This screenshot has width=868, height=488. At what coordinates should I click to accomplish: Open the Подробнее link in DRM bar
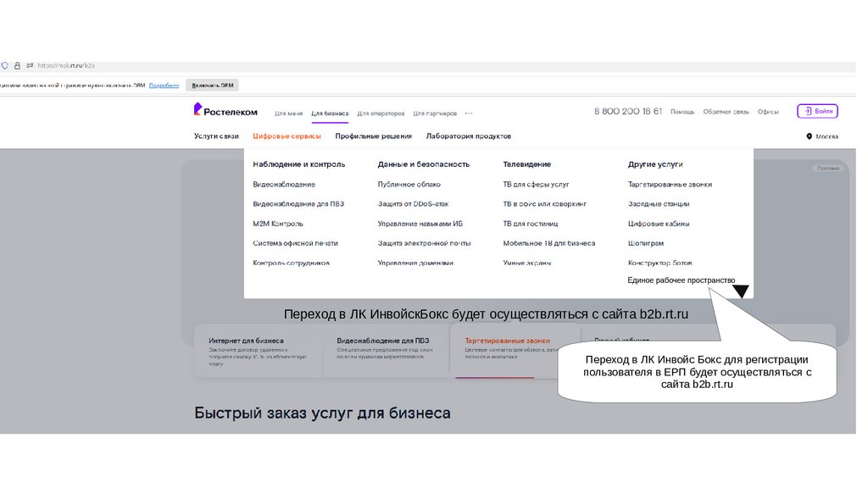tap(164, 86)
